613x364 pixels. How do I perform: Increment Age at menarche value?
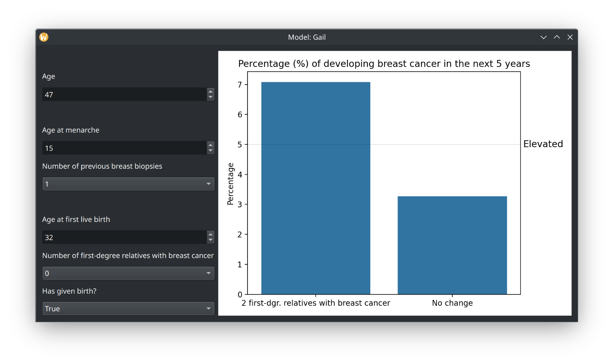coord(210,145)
